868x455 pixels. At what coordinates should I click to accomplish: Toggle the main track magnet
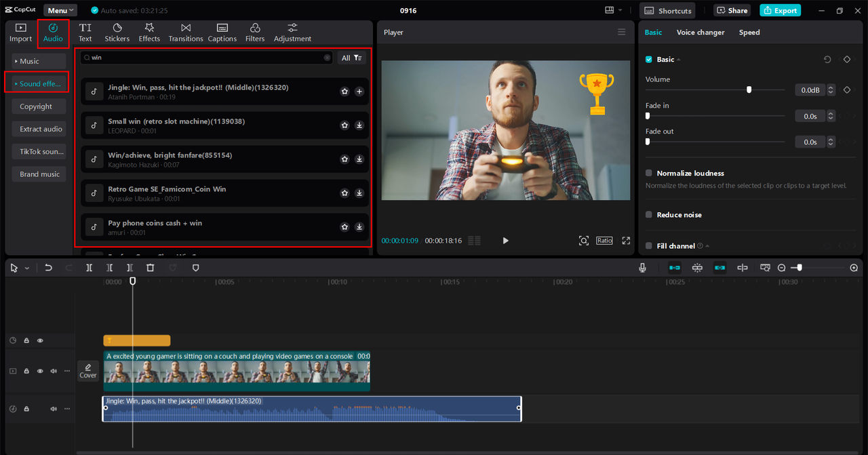(675, 268)
